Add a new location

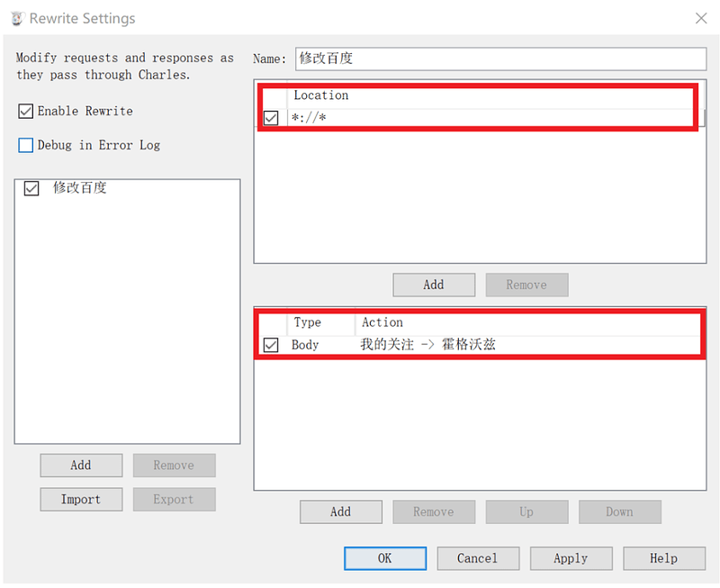pos(434,285)
